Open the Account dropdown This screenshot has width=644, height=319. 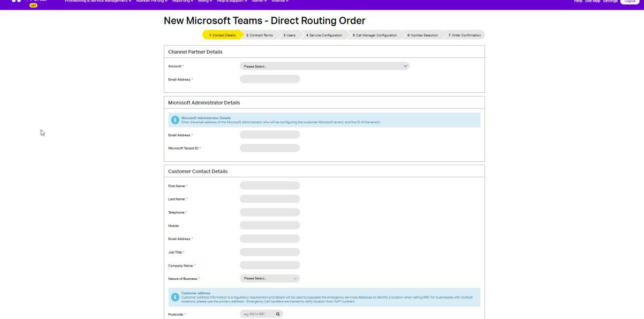(x=324, y=66)
